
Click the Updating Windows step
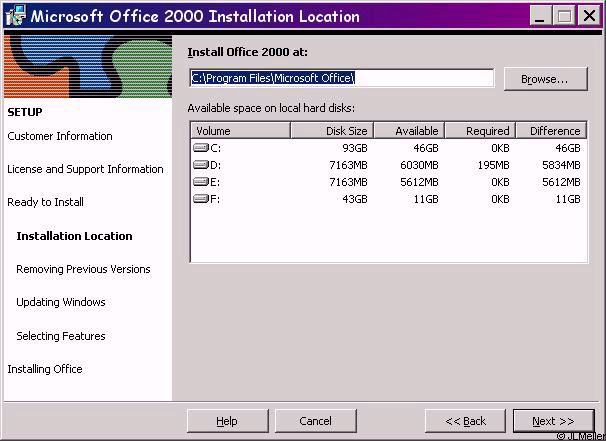click(61, 302)
